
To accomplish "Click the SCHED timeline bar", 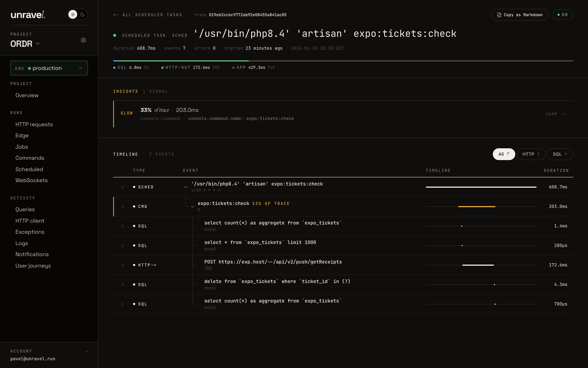I will pyautogui.click(x=481, y=187).
